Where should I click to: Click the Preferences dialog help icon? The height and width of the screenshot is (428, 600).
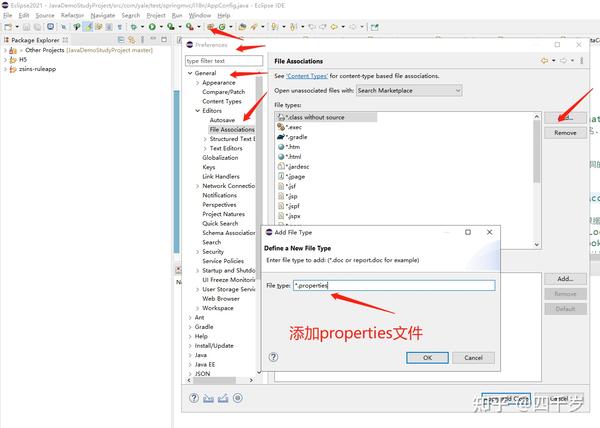click(x=194, y=398)
